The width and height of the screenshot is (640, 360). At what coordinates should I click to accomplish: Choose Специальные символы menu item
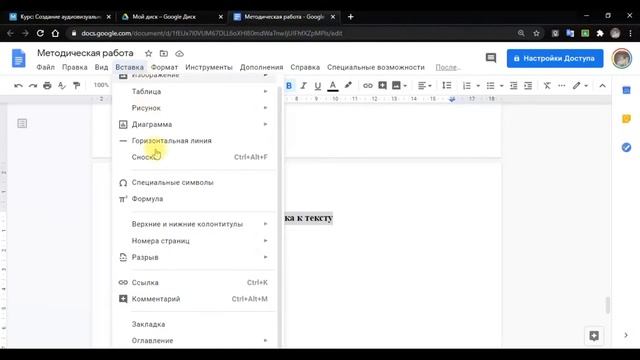click(194, 182)
